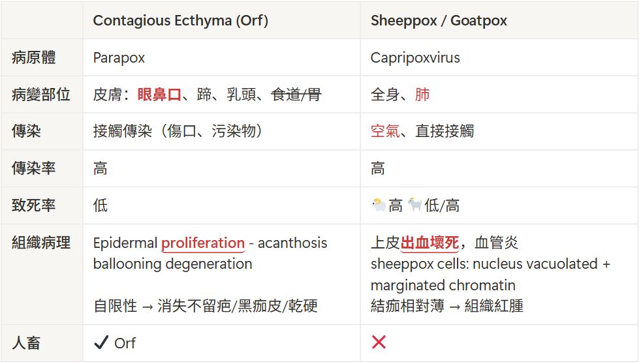The height and width of the screenshot is (364, 641).
Task: Click the 人畜 row label
Action: pyautogui.click(x=26, y=342)
